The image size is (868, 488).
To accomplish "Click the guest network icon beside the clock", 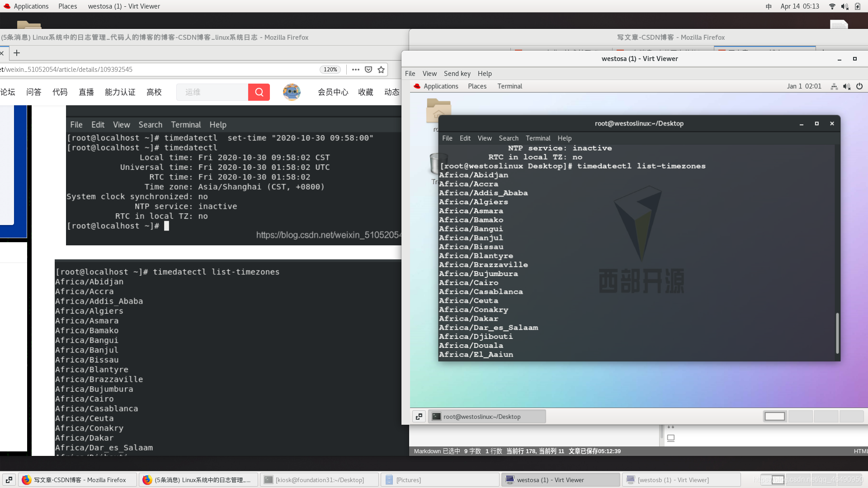I will click(x=834, y=86).
